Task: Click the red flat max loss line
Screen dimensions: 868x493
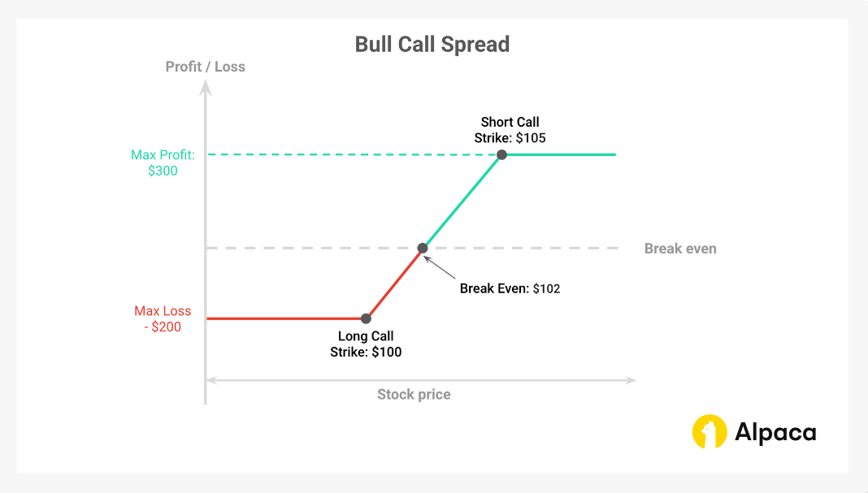Action: pos(284,318)
